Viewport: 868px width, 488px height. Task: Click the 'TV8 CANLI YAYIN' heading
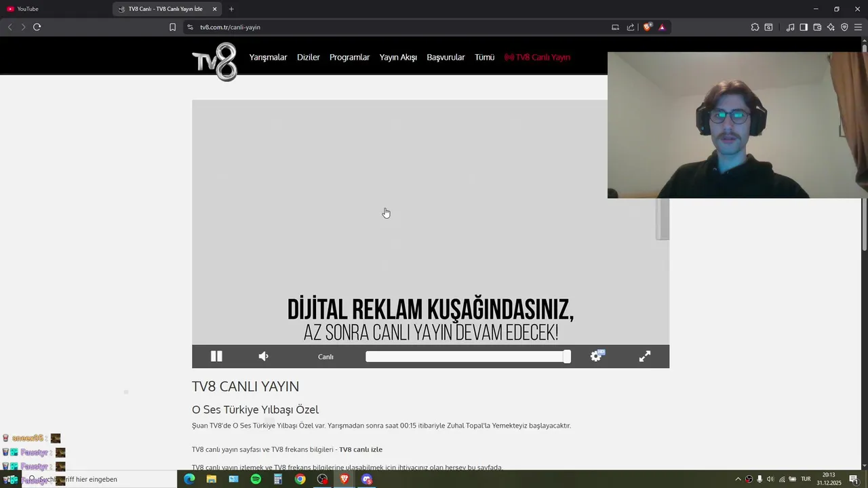click(x=245, y=386)
